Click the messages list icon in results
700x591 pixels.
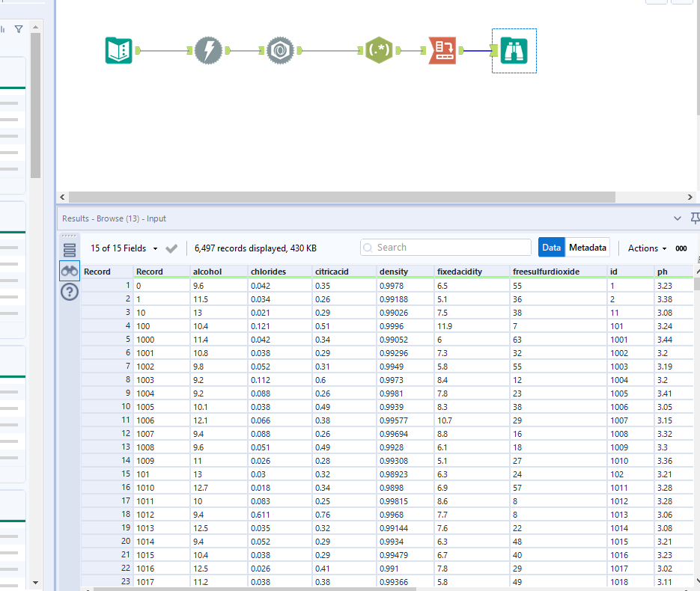coord(70,250)
